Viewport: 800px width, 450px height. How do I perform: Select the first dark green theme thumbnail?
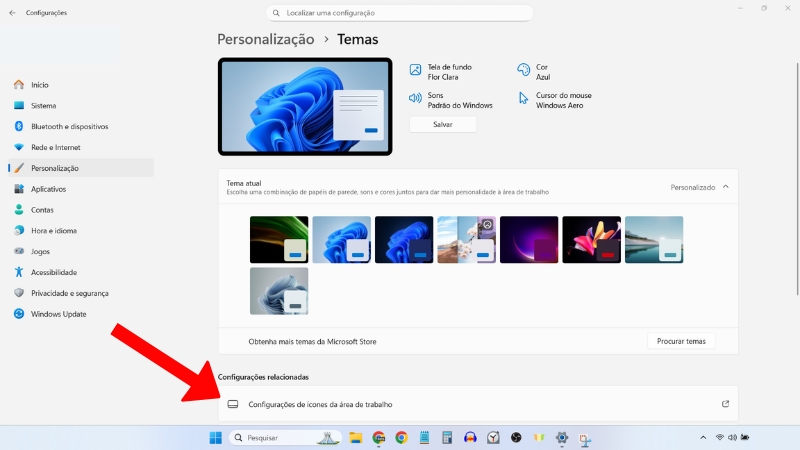tap(279, 240)
